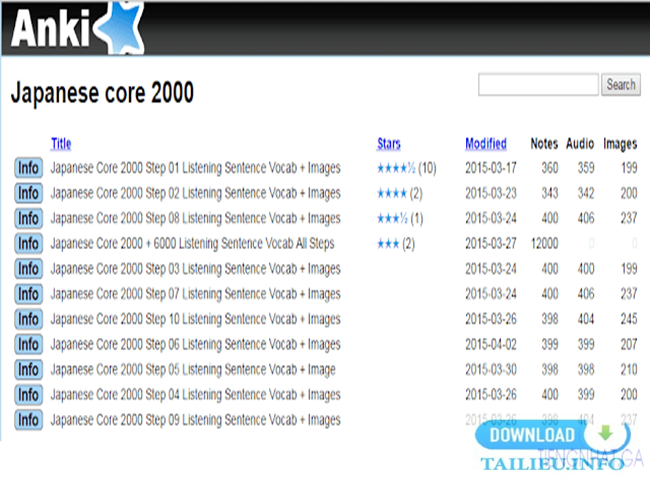This screenshot has height=480, width=650.
Task: Select Japanese Core 2000 Step 03 title
Action: point(195,269)
